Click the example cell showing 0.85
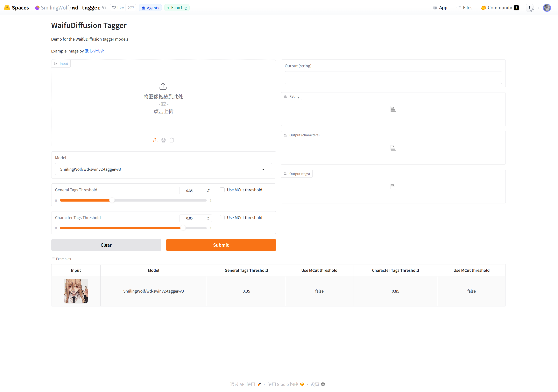The image size is (558, 392). [x=395, y=291]
